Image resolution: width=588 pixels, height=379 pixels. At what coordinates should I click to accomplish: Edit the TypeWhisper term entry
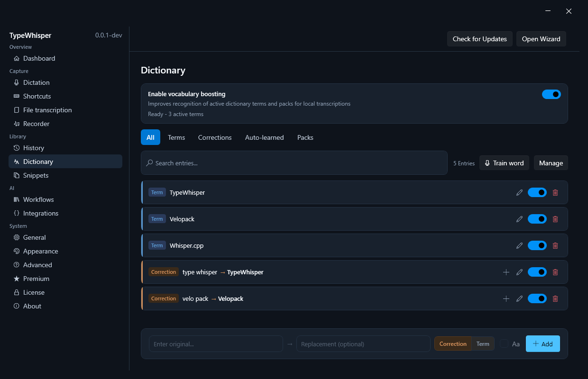coord(519,192)
